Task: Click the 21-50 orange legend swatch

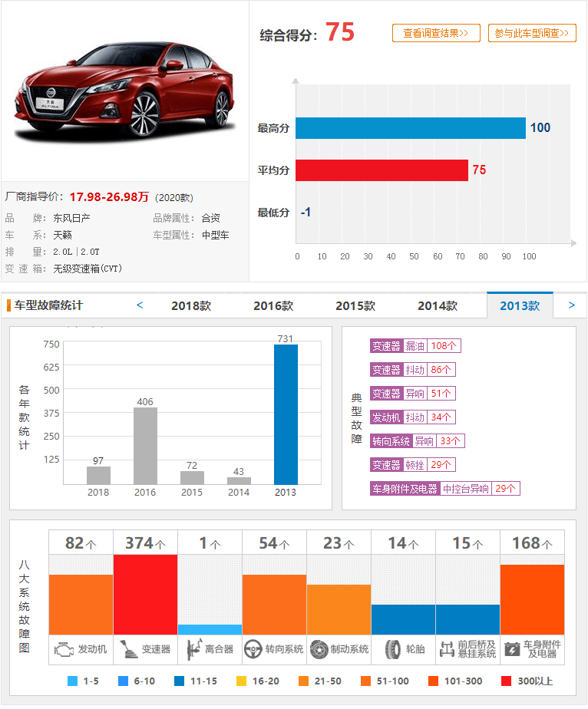Action: click(x=303, y=681)
